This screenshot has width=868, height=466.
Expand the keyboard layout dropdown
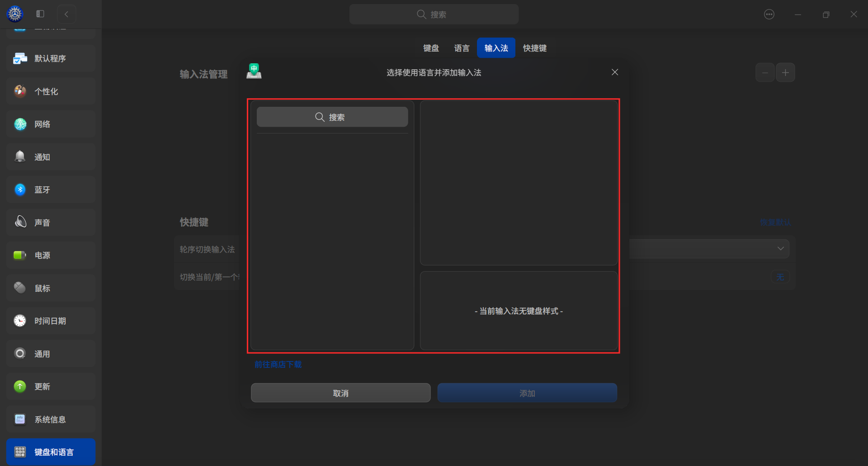coord(780,248)
